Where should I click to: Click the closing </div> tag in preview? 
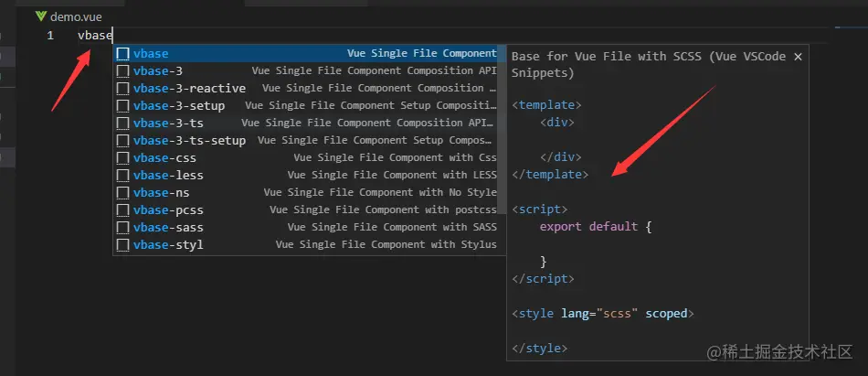[x=560, y=157]
